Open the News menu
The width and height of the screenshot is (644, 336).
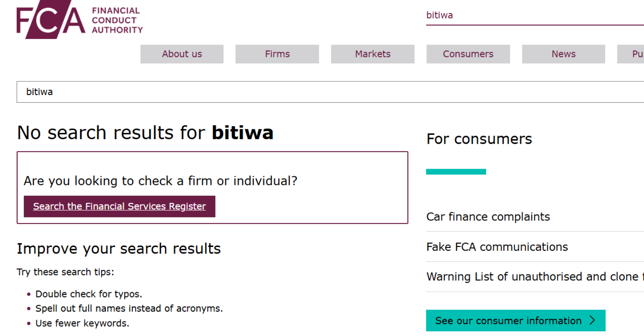563,54
